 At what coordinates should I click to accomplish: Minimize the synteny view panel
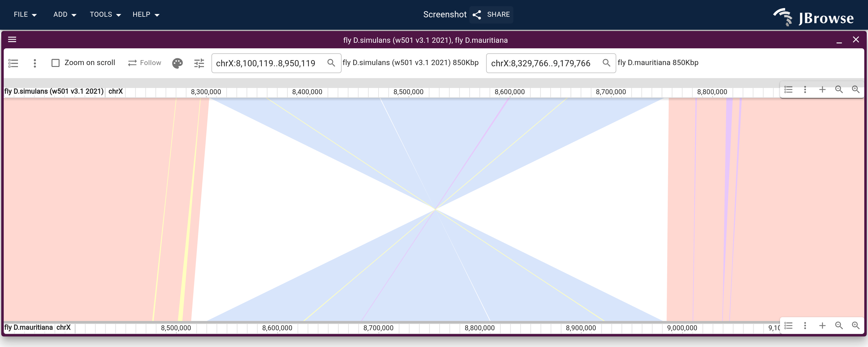tap(839, 40)
